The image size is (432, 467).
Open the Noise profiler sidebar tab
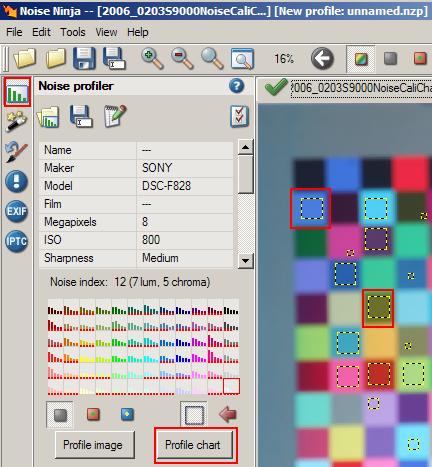17,92
